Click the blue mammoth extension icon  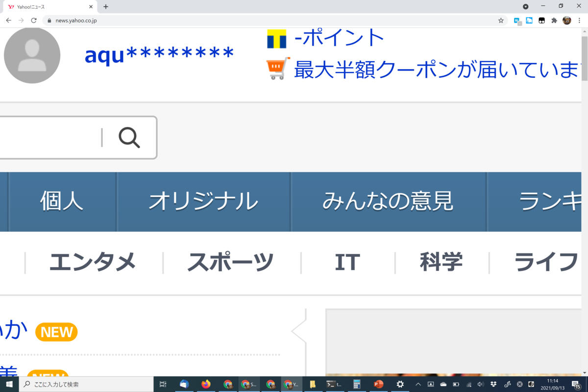tap(529, 21)
